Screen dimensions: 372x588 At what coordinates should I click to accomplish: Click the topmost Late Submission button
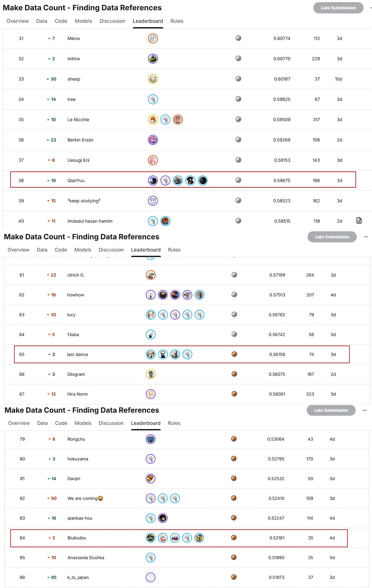[338, 8]
